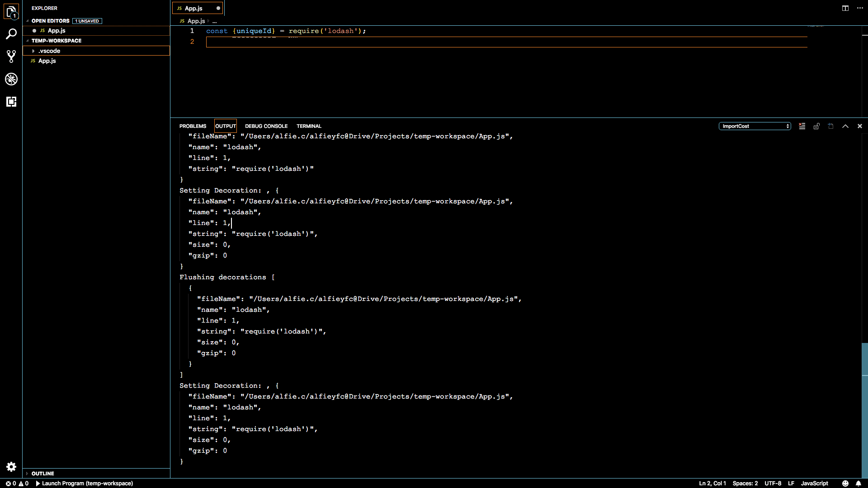
Task: Toggle word wrap in Output panel
Action: click(x=830, y=127)
